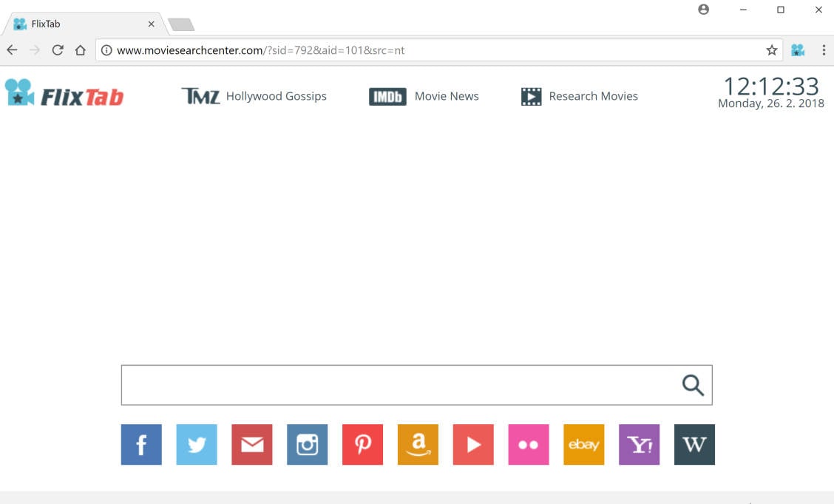Open the Amazon shortcut icon
Screen dimensions: 834x504
pyautogui.click(x=418, y=444)
